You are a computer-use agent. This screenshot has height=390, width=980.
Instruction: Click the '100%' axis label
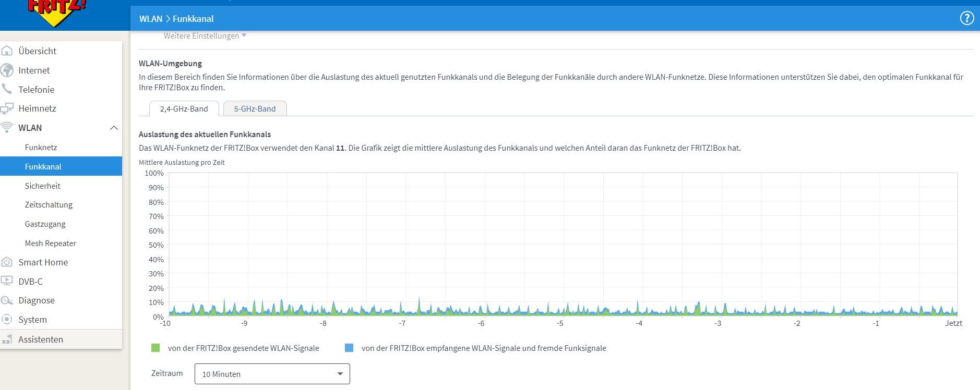[x=154, y=173]
